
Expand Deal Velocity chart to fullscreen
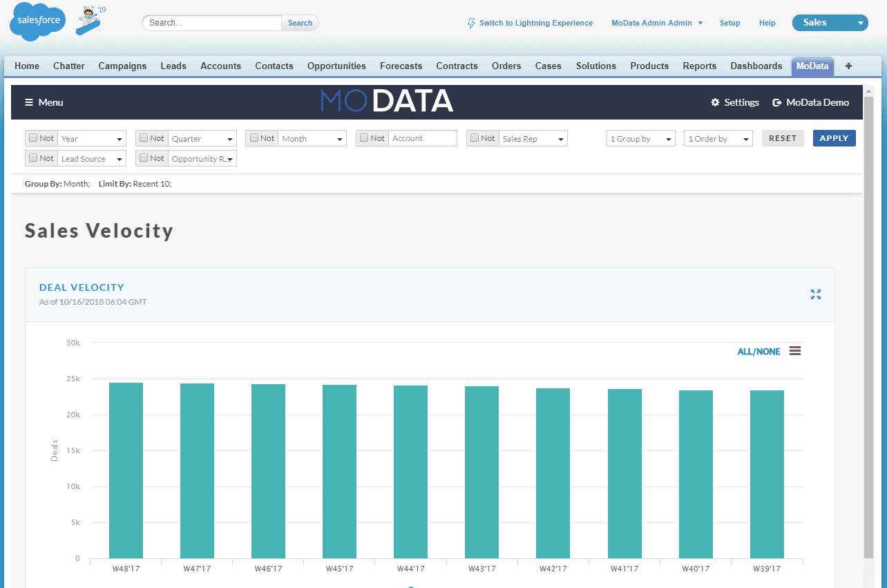(x=816, y=294)
